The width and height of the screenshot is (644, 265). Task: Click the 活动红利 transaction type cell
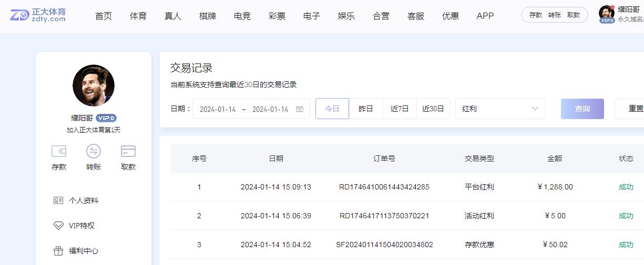pos(479,216)
